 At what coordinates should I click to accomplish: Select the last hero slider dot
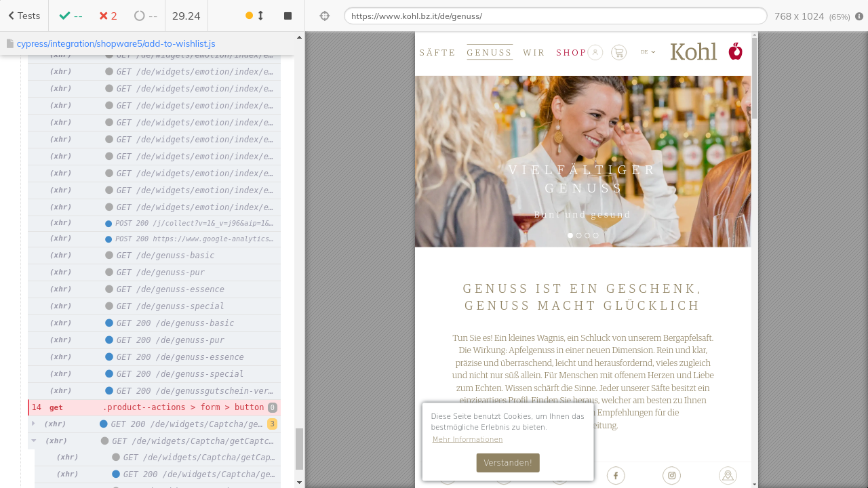point(596,236)
